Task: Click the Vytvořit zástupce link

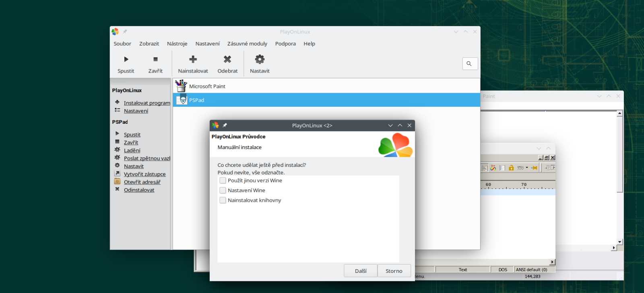Action: click(x=144, y=174)
